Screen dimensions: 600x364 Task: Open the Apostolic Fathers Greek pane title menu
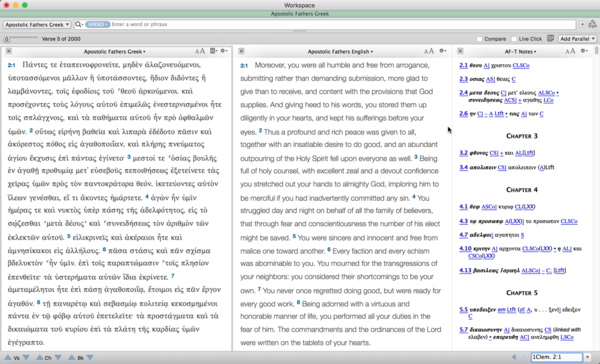[x=114, y=51]
